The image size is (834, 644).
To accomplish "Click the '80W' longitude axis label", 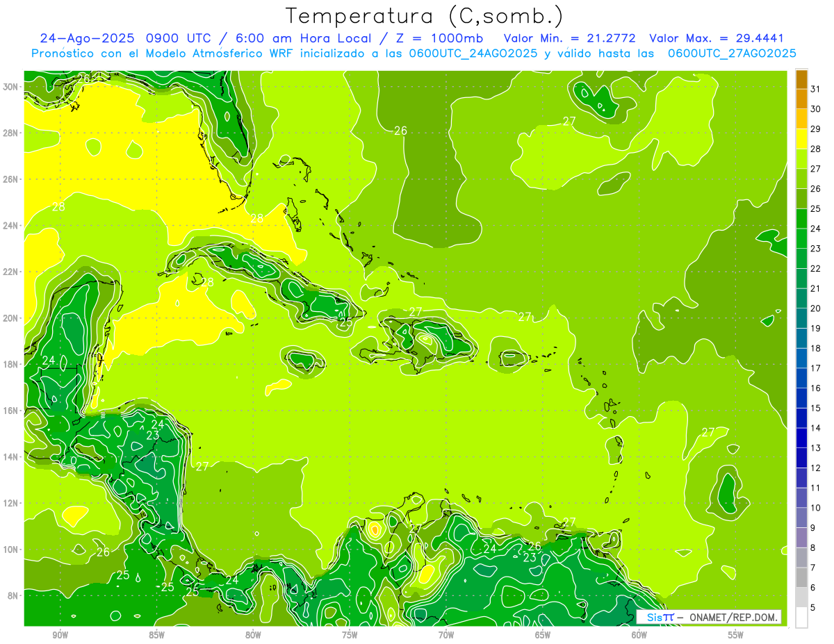I will (253, 635).
